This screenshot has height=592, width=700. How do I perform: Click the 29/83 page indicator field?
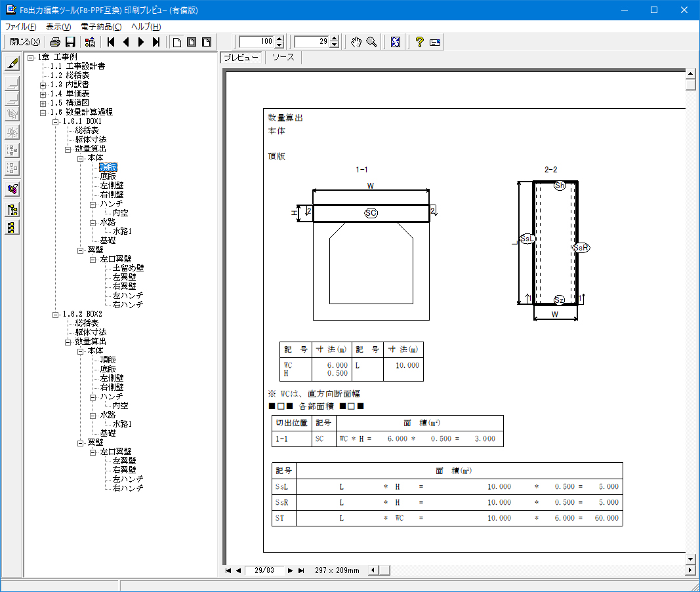pyautogui.click(x=264, y=570)
